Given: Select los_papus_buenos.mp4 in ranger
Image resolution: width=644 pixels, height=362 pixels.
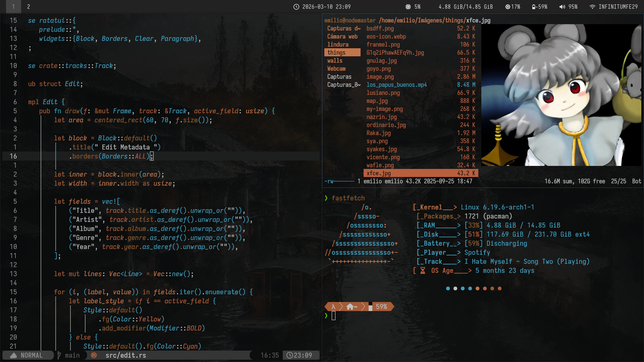Looking at the screenshot, I should 396,85.
